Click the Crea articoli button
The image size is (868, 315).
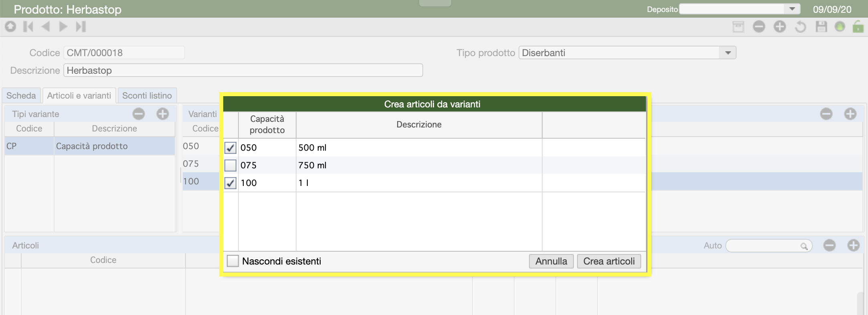tap(609, 261)
